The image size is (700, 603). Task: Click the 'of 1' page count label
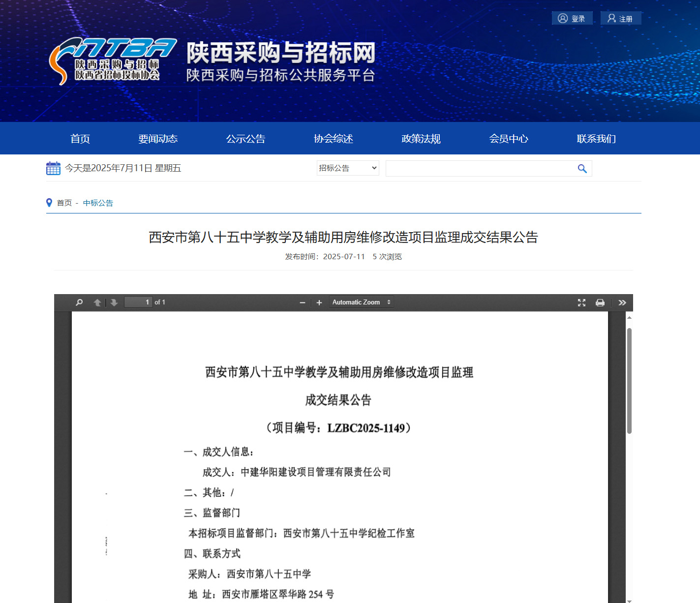(160, 302)
